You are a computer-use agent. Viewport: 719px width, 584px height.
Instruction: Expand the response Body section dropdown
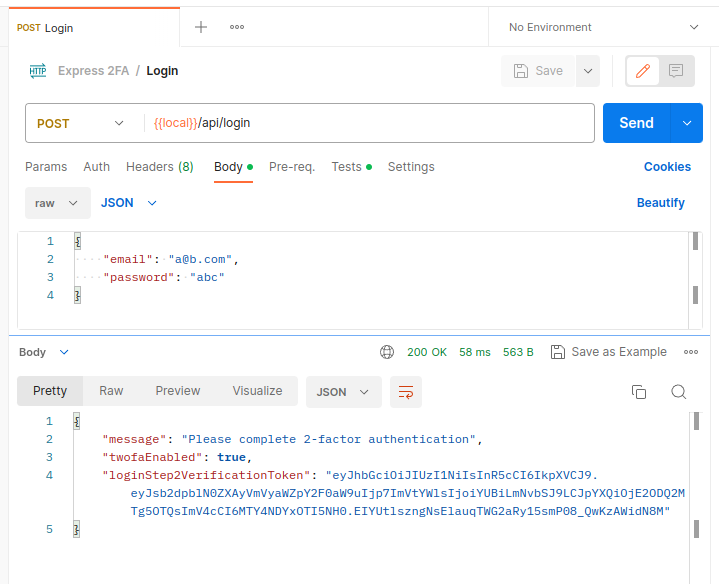44,352
